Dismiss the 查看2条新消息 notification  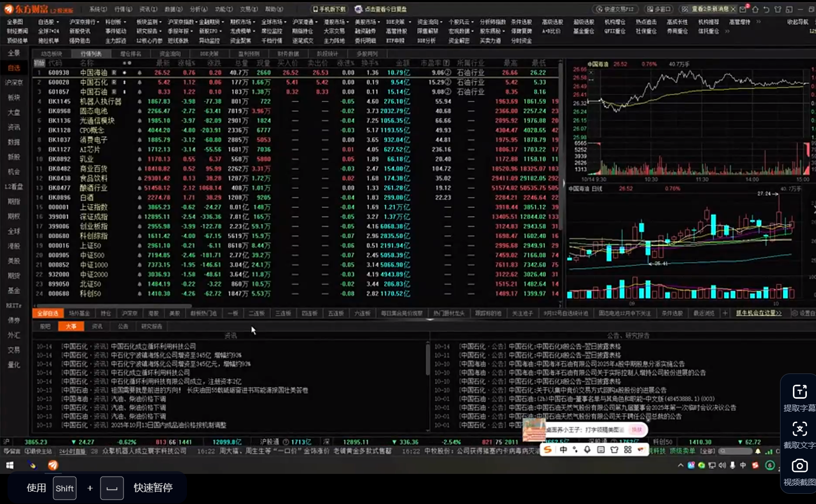click(733, 9)
